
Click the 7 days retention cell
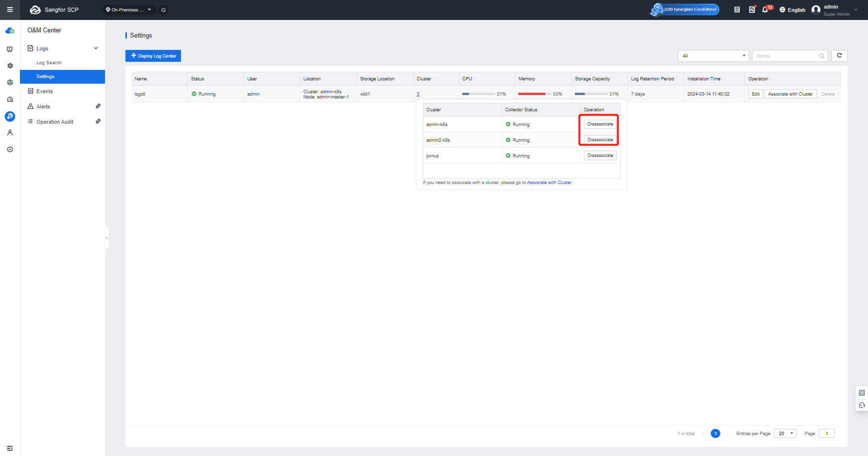[x=638, y=94]
